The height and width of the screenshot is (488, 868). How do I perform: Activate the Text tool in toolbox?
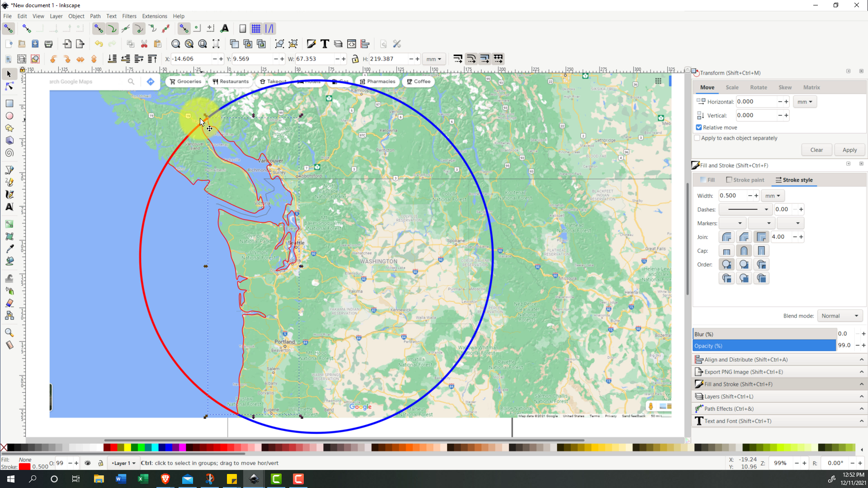pos(9,207)
